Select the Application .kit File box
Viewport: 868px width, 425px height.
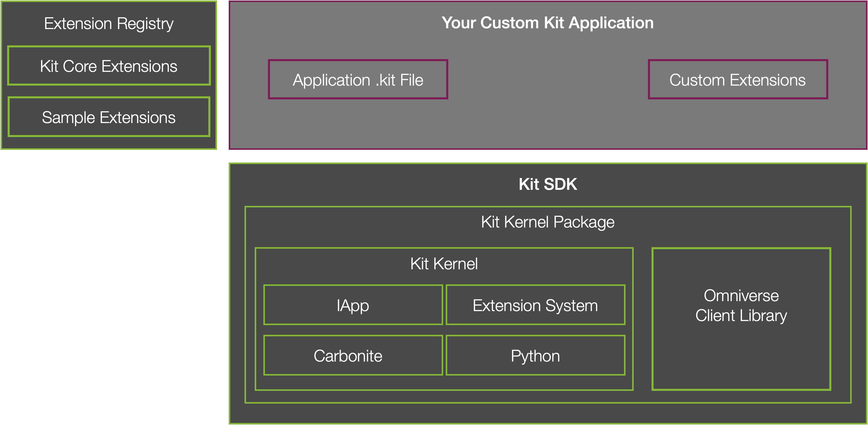click(x=358, y=79)
